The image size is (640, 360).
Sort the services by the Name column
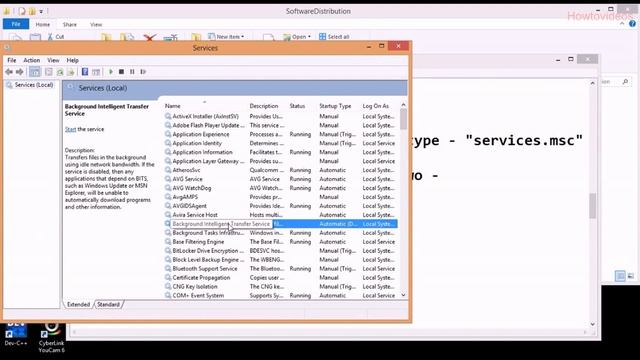click(173, 106)
